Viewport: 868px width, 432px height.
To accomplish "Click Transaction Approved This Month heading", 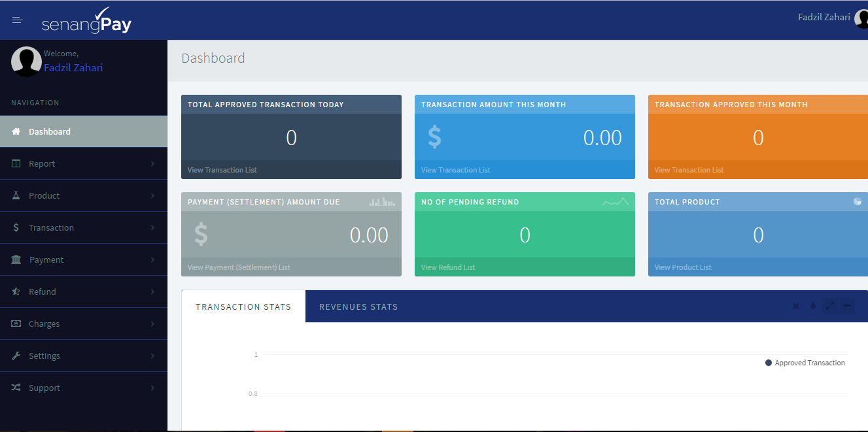I will 731,105.
